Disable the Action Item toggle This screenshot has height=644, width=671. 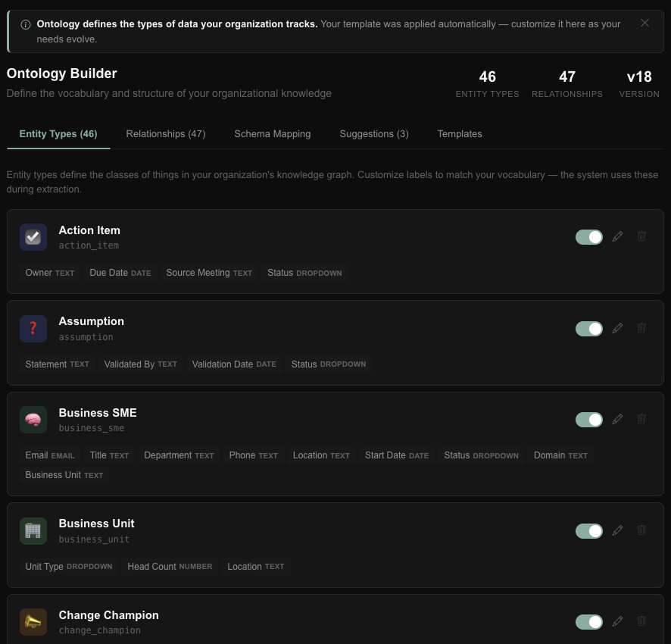589,237
